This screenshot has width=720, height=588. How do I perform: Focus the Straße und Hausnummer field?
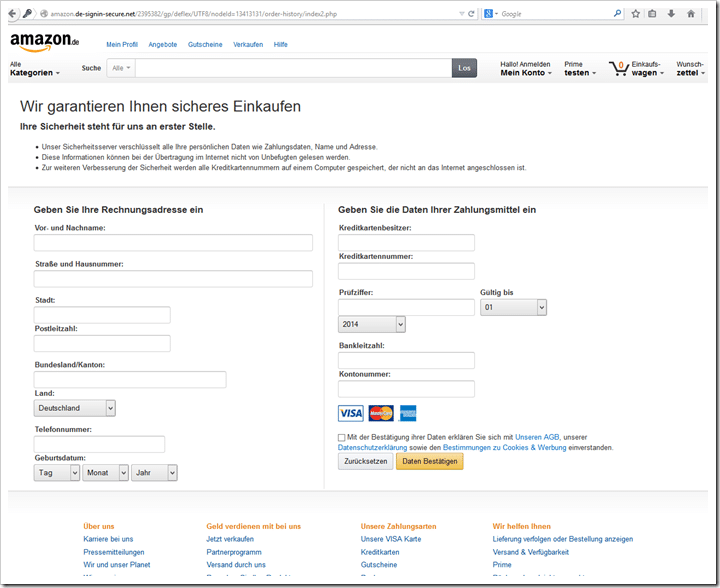[173, 279]
